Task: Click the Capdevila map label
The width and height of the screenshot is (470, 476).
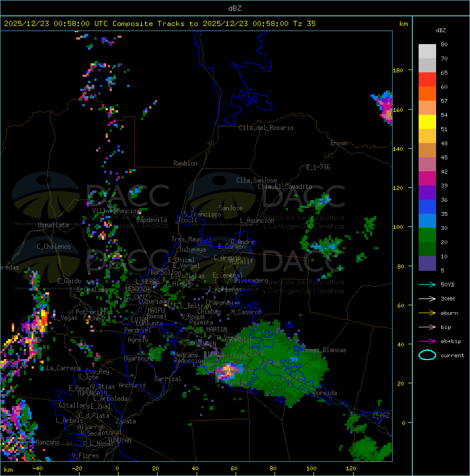Action: [152, 220]
